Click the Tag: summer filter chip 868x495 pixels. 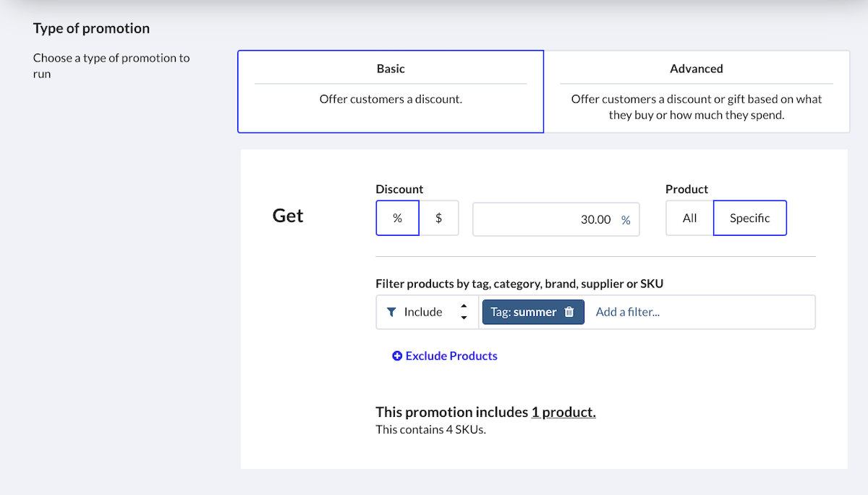533,312
